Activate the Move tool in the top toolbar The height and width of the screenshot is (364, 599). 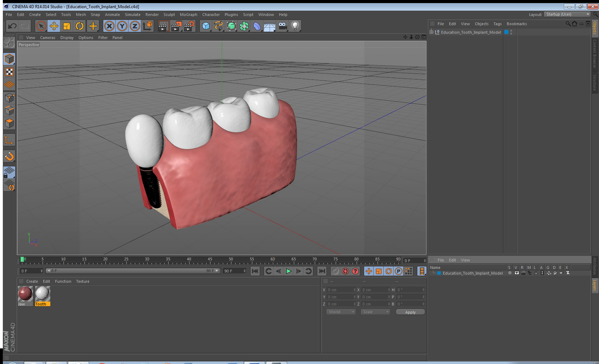(x=54, y=26)
